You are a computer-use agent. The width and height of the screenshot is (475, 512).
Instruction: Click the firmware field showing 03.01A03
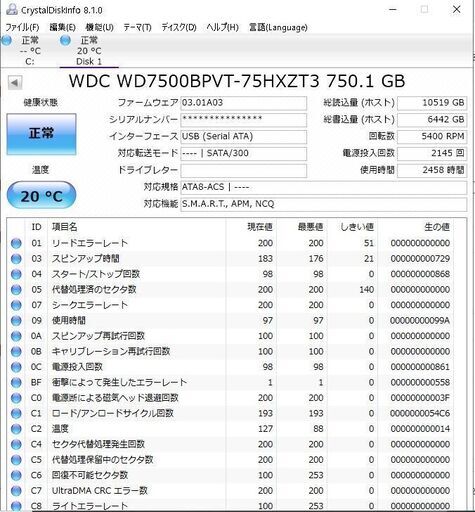243,103
